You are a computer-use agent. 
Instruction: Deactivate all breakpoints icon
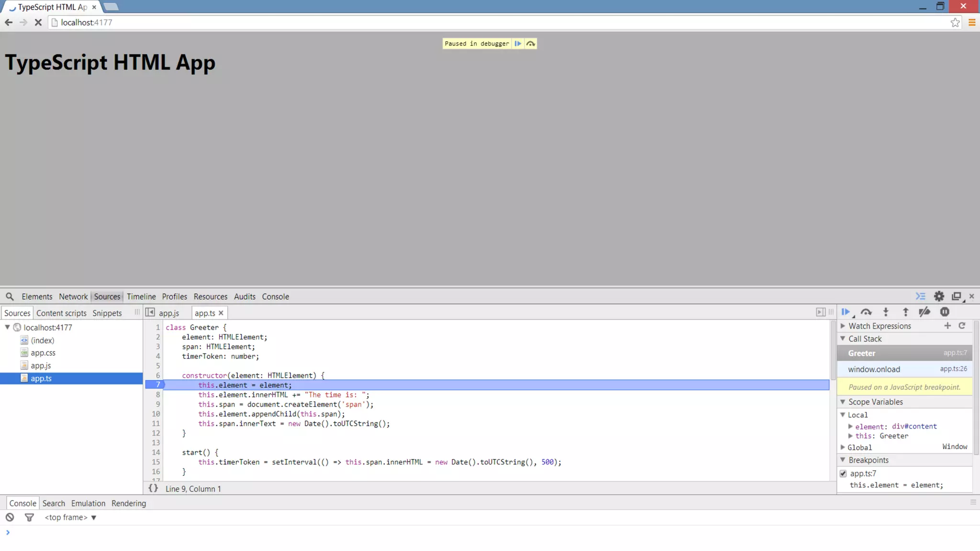(924, 312)
